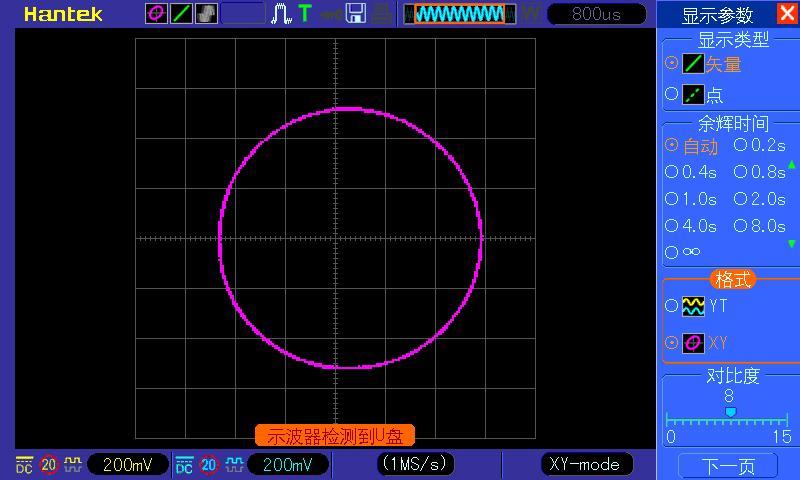Click the green vector line icon in toolbar
The width and height of the screenshot is (800, 480).
tap(181, 14)
